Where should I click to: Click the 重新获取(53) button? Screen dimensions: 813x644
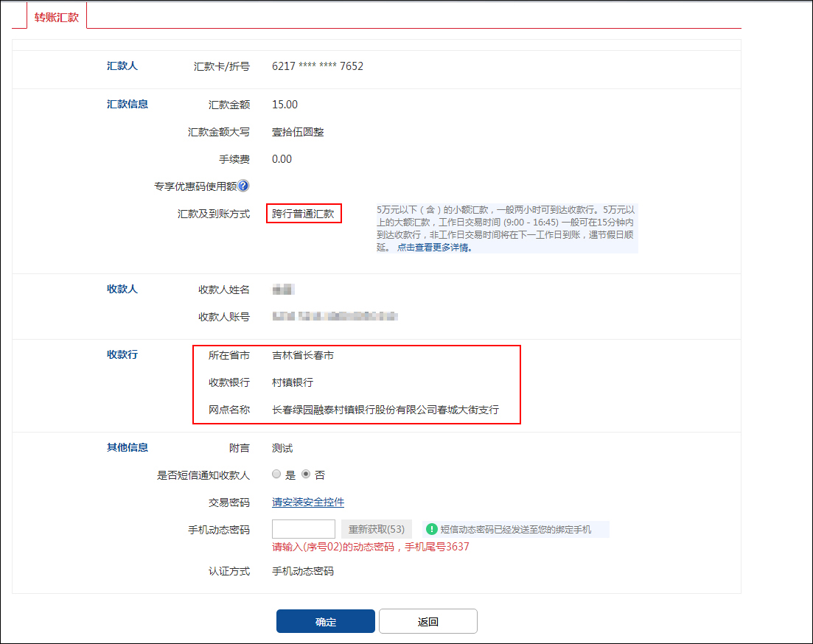[377, 529]
